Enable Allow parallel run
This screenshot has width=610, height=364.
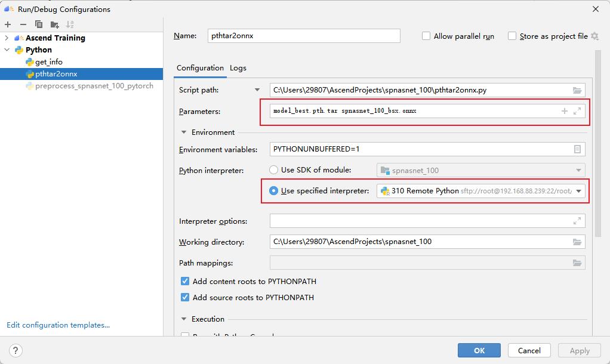click(426, 36)
